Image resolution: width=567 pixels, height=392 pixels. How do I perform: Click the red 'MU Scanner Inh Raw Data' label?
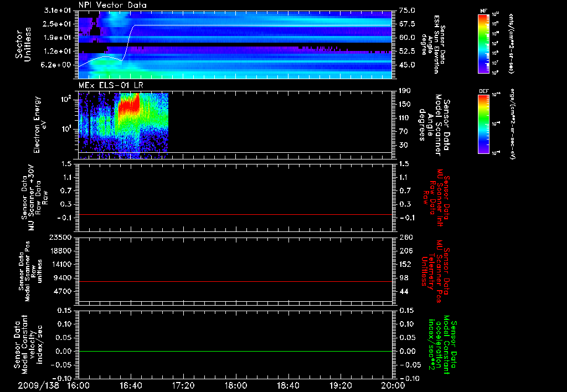(x=435, y=198)
